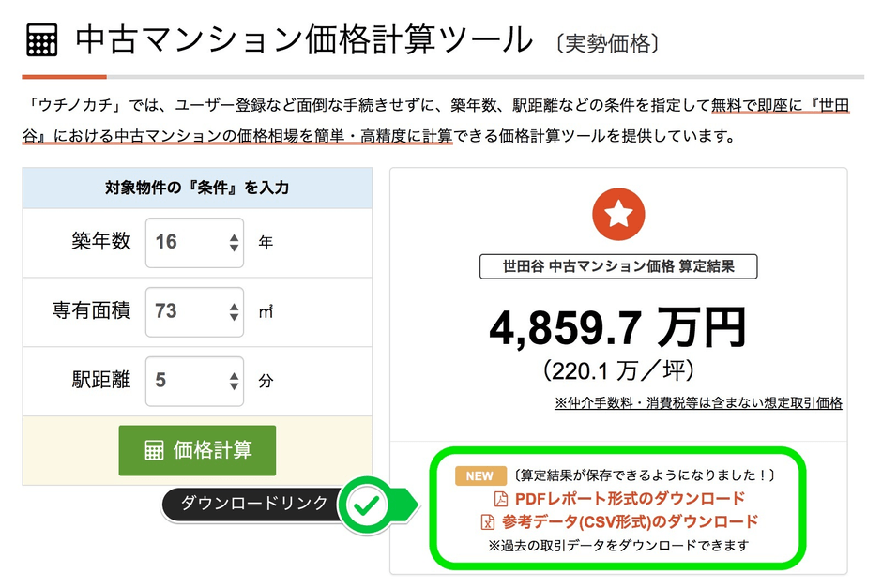Click the orange star badge above the results

(618, 214)
